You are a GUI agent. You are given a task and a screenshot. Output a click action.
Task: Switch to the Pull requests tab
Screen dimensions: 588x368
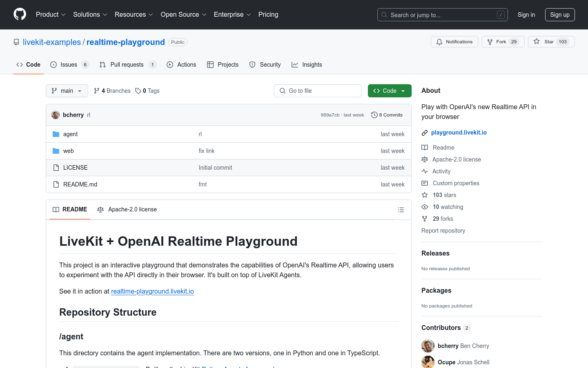pos(128,65)
